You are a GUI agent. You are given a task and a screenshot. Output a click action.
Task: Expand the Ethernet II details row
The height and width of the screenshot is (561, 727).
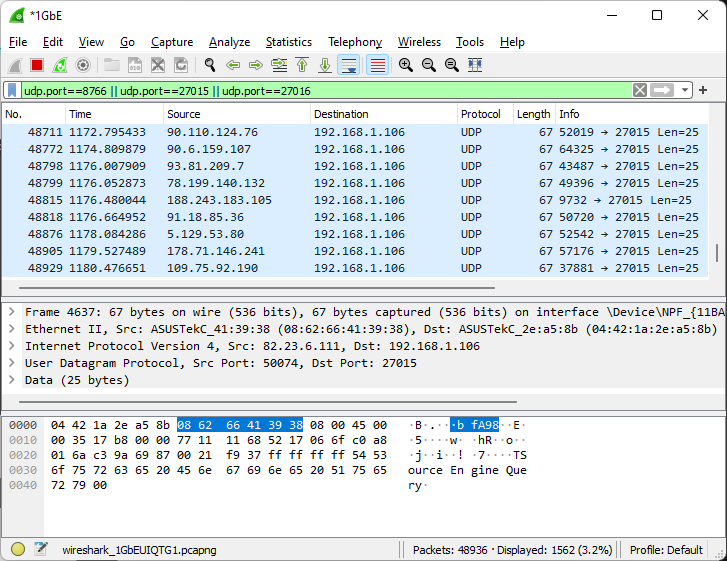[11, 329]
